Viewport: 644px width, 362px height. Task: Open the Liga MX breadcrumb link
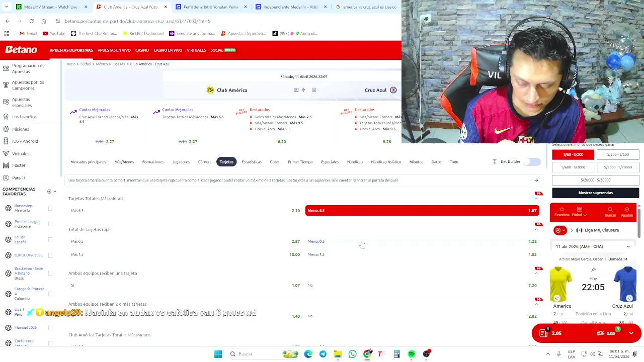[x=119, y=64]
